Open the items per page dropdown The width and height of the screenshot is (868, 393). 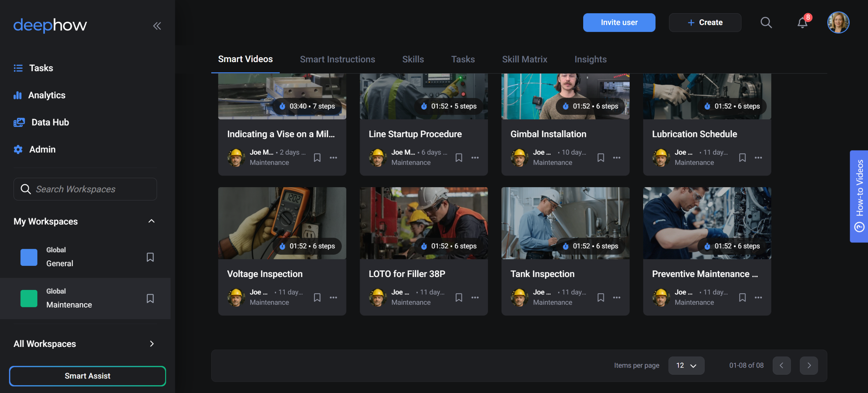pyautogui.click(x=686, y=365)
